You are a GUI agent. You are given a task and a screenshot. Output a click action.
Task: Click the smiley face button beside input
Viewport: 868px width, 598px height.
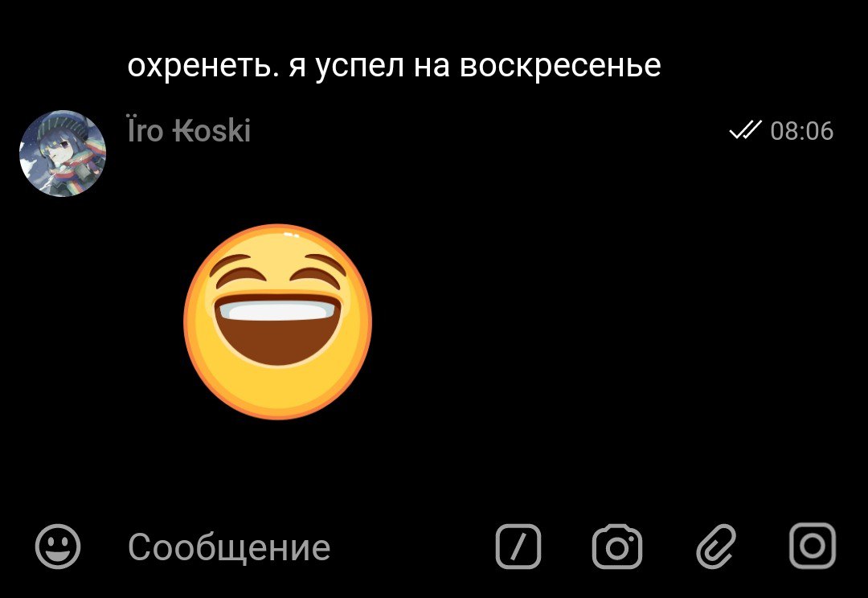click(58, 547)
